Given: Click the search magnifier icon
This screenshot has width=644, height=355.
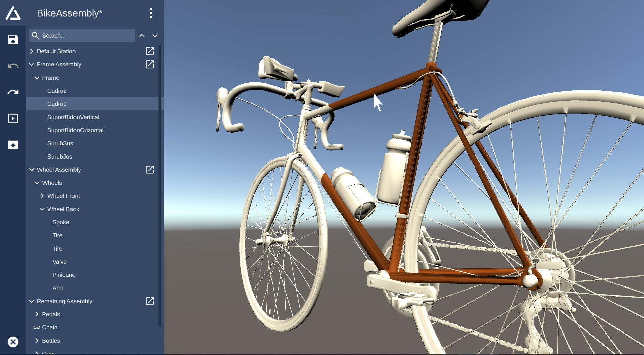Looking at the screenshot, I should point(35,35).
